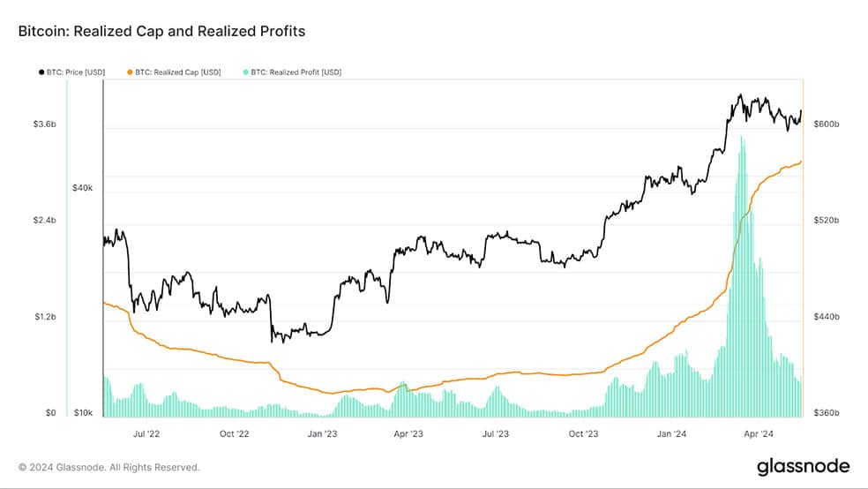Click the $600b right axis label

click(x=826, y=124)
